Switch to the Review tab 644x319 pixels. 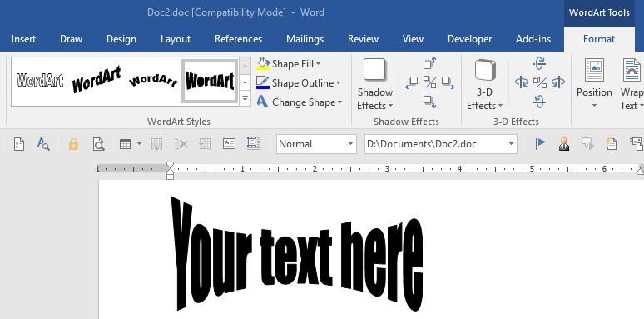tap(363, 39)
